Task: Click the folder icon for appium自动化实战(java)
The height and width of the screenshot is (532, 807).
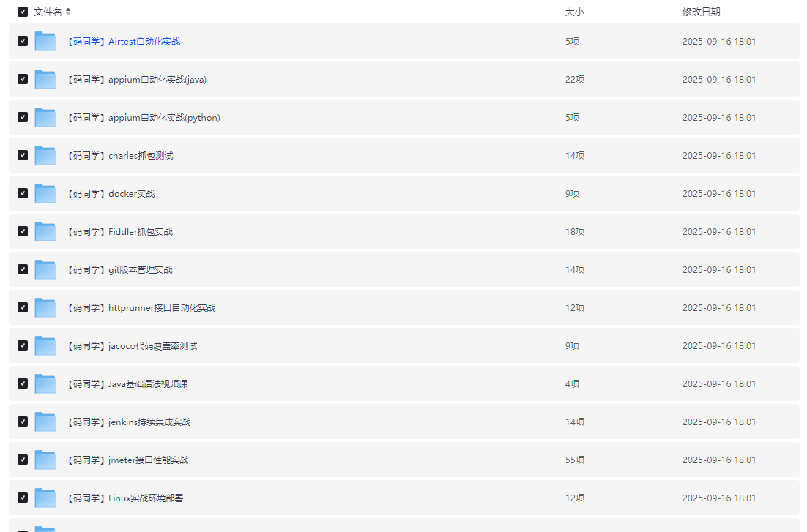Action: coord(45,80)
